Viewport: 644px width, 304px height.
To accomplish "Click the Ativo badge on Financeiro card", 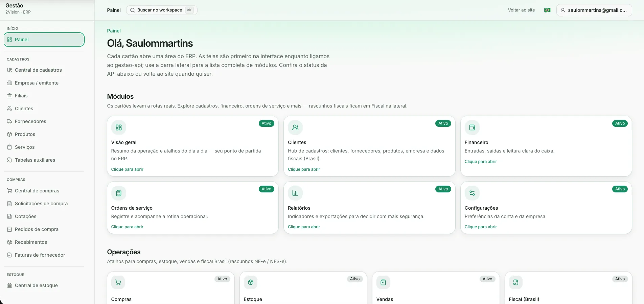I will (x=620, y=123).
